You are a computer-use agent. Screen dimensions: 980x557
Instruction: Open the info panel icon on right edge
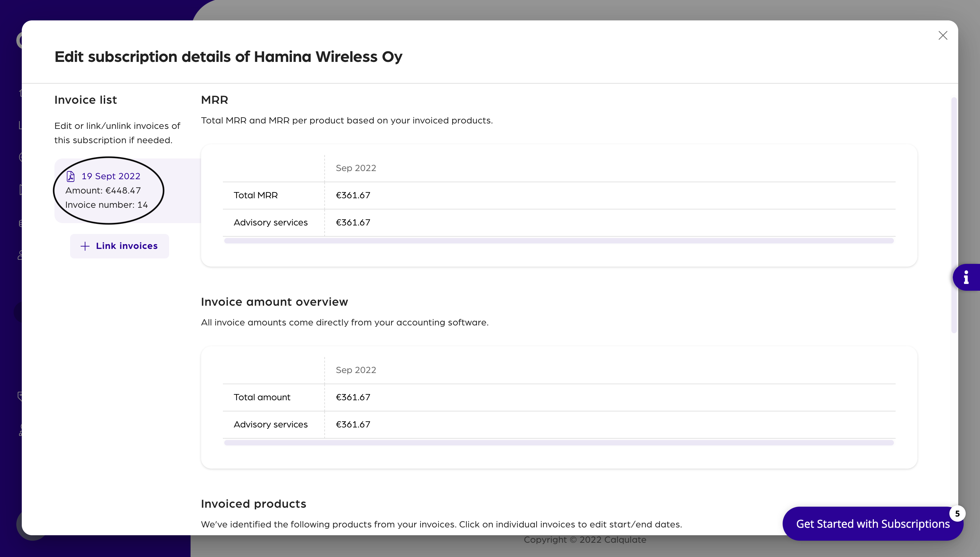point(966,277)
